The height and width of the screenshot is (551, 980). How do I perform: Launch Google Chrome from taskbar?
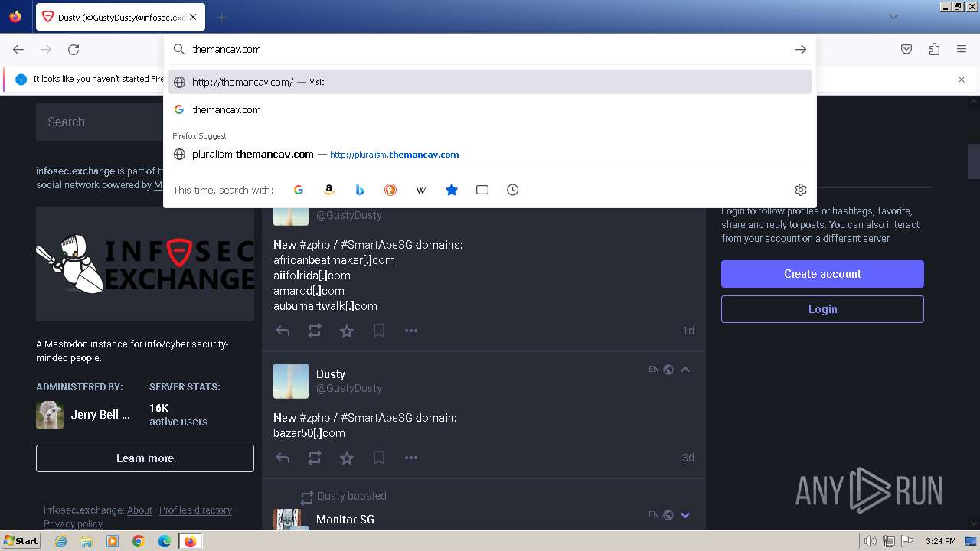pyautogui.click(x=139, y=541)
